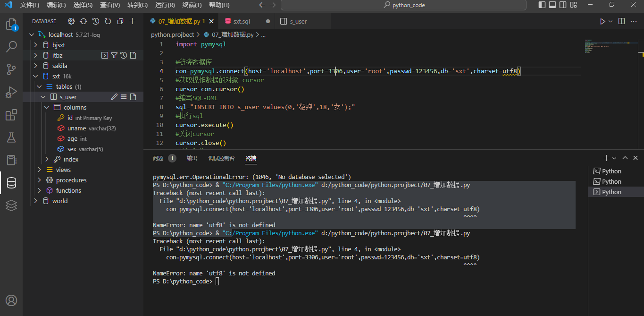Toggle the primary side bar
Screen dimensions: 644x316
(x=542, y=5)
